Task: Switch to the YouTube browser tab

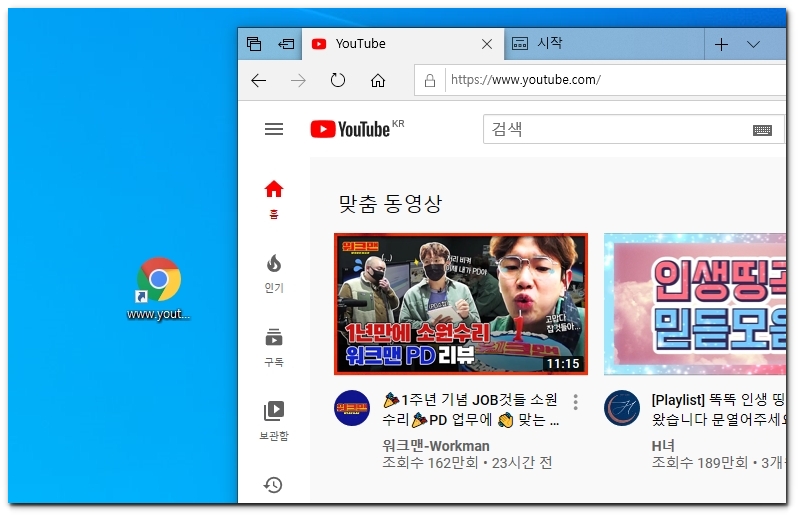Action: pos(403,44)
